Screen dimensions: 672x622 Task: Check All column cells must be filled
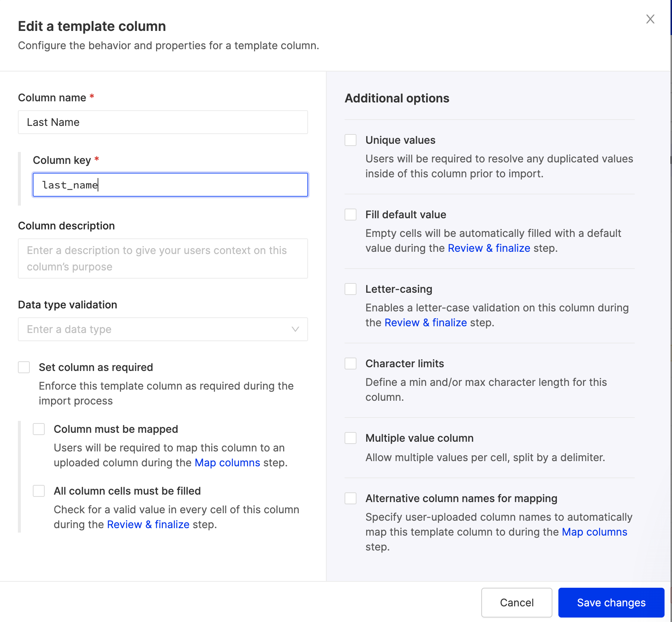(x=39, y=491)
